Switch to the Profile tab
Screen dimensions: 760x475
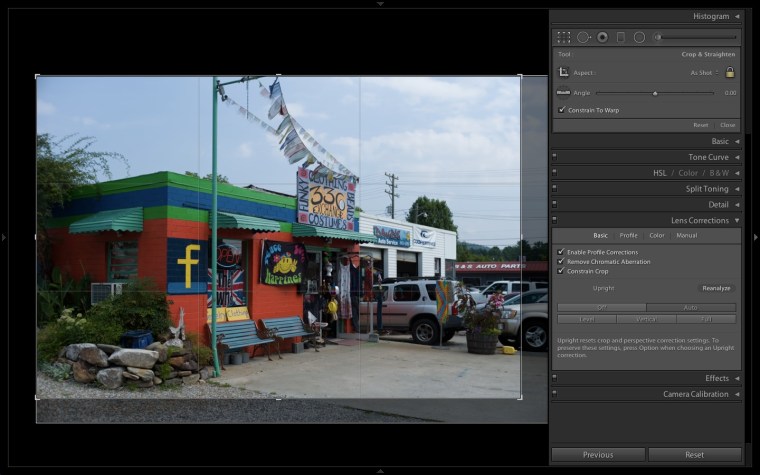(x=628, y=235)
